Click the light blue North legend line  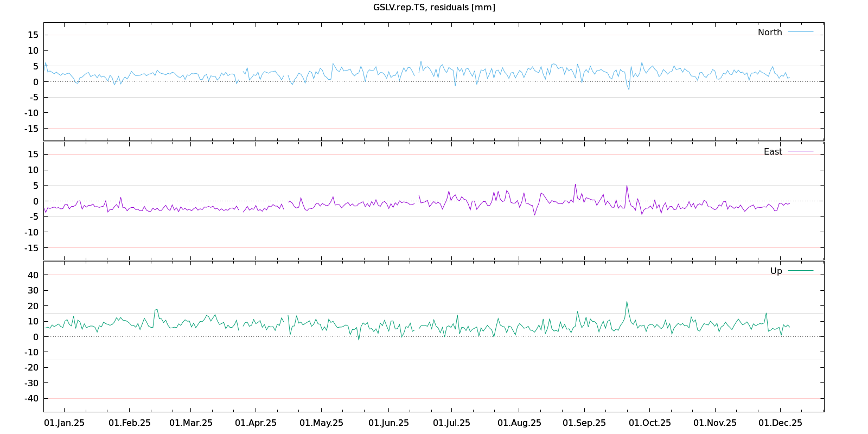[x=801, y=32]
